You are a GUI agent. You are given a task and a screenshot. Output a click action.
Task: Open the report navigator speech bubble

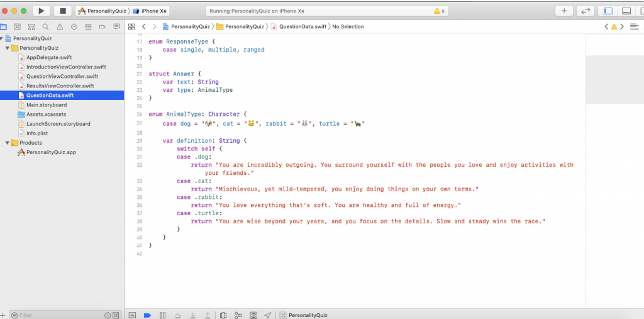pos(116,26)
